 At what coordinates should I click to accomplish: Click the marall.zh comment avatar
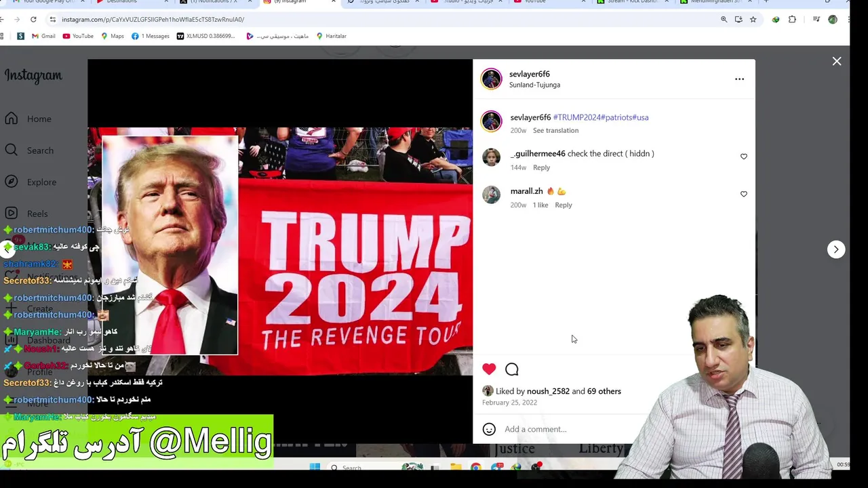click(x=491, y=195)
